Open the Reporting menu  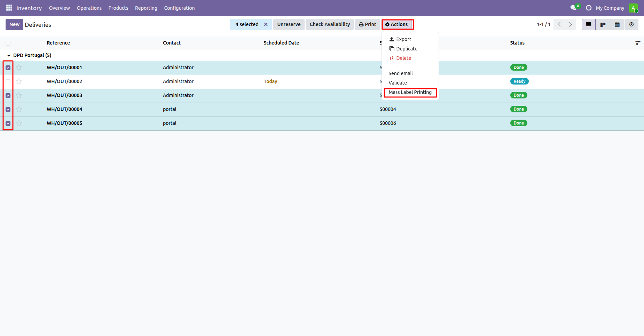pyautogui.click(x=146, y=8)
